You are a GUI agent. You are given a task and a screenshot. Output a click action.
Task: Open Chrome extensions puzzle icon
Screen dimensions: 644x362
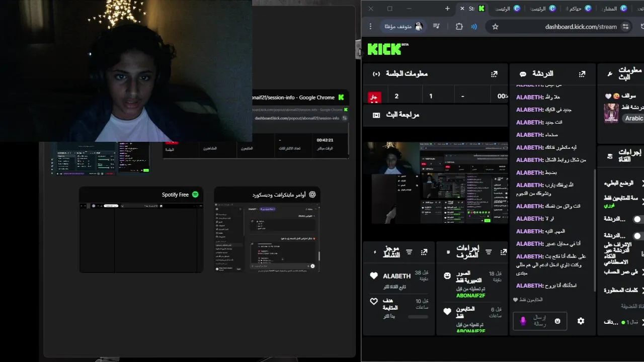click(x=459, y=27)
